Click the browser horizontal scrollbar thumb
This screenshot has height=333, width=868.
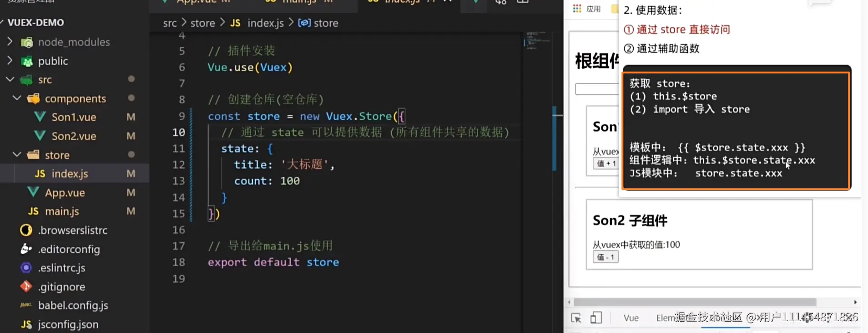695,302
